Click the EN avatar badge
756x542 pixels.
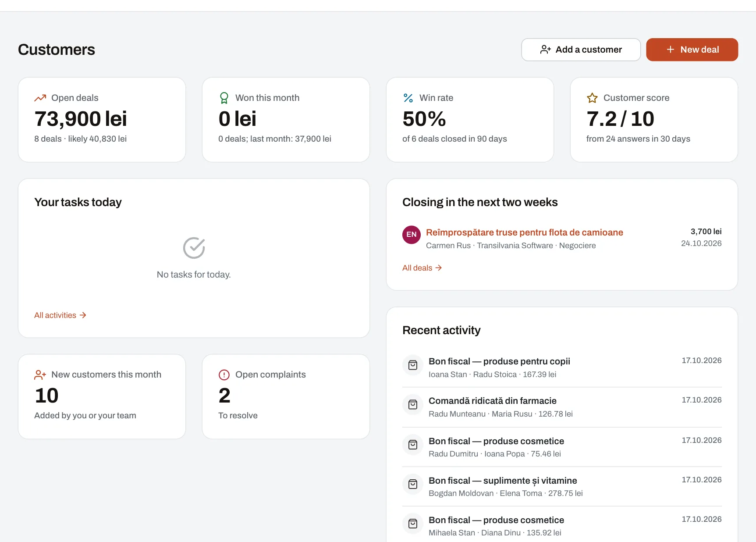coord(412,235)
